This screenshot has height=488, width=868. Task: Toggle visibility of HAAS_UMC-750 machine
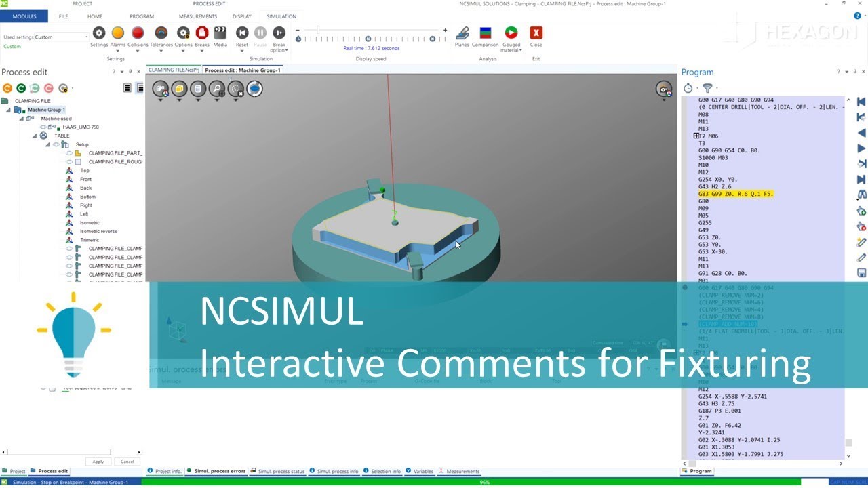click(x=43, y=127)
